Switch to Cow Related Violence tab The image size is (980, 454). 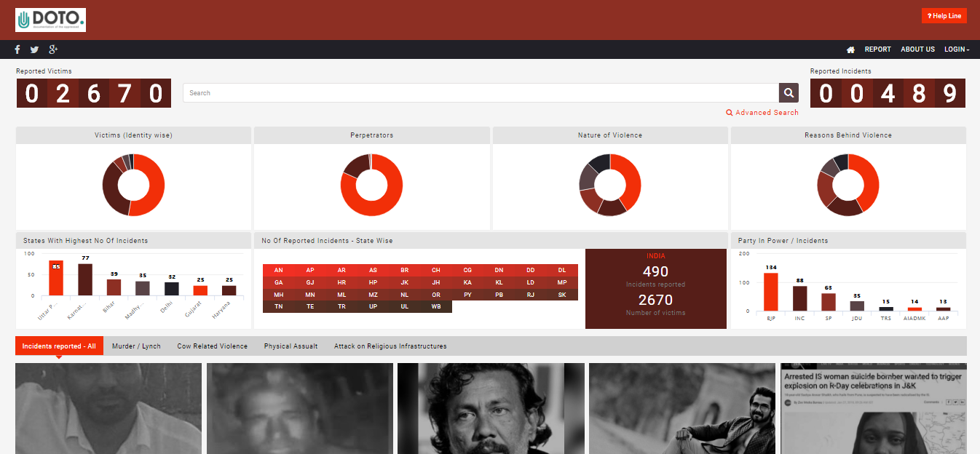[212, 346]
